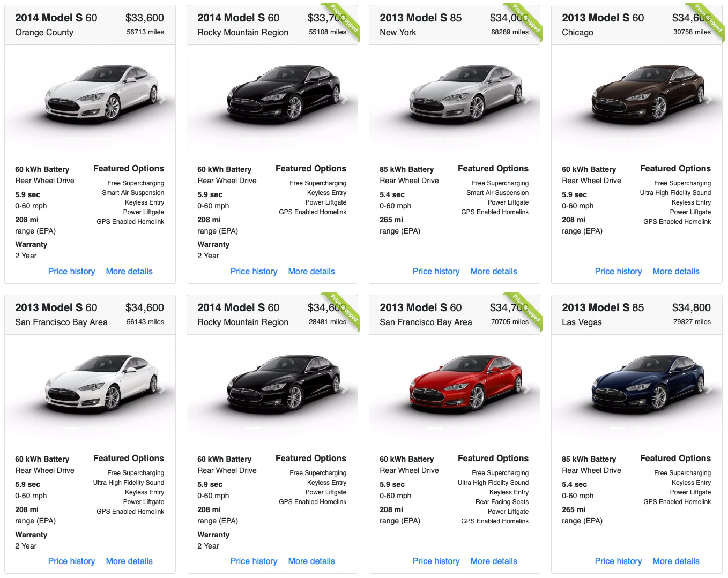Image resolution: width=728 pixels, height=578 pixels.
Task: Show next photo of Orange County Model S
Action: (162, 100)
